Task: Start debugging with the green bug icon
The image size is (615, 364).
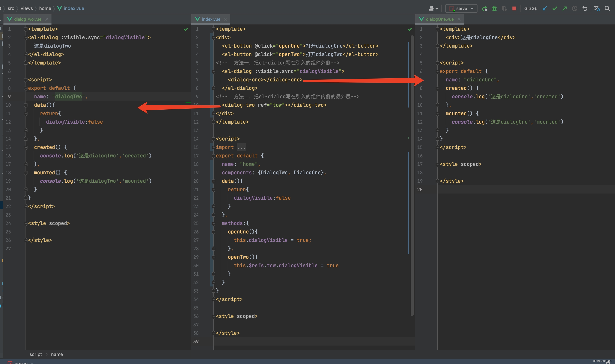Action: [494, 9]
